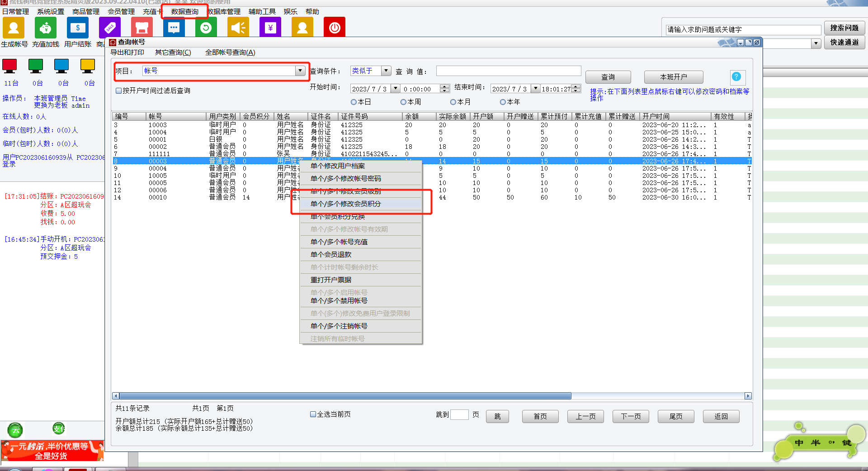Expand the 项目 combo box dropdown arrow

[300, 71]
